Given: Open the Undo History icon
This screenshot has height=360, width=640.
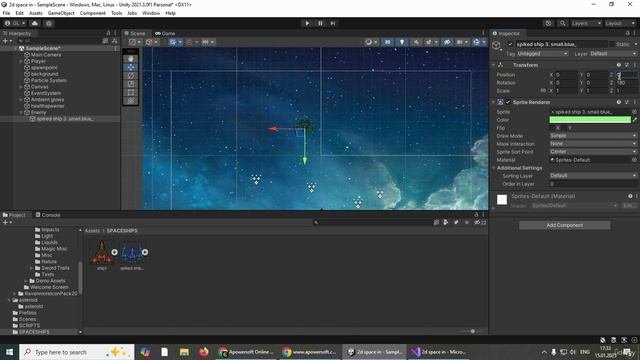Looking at the screenshot, I should coord(548,23).
